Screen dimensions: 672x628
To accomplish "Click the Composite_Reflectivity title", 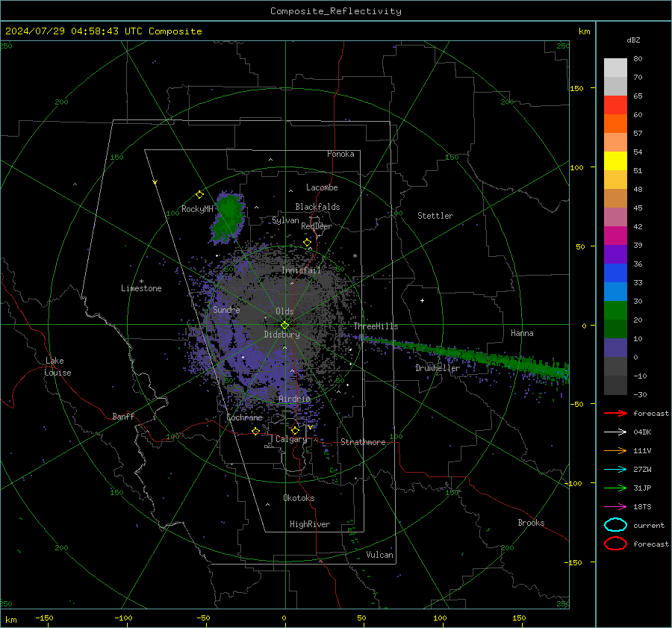I will (335, 11).
